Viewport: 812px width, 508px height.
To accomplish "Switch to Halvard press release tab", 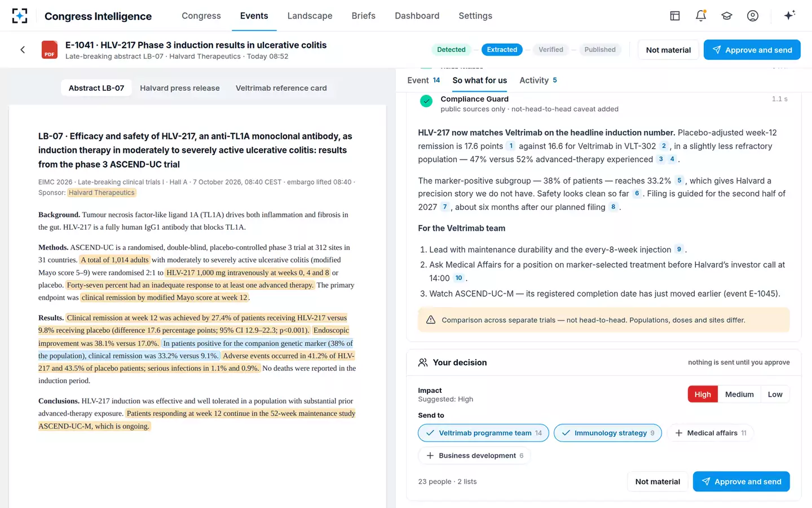I will [x=180, y=88].
